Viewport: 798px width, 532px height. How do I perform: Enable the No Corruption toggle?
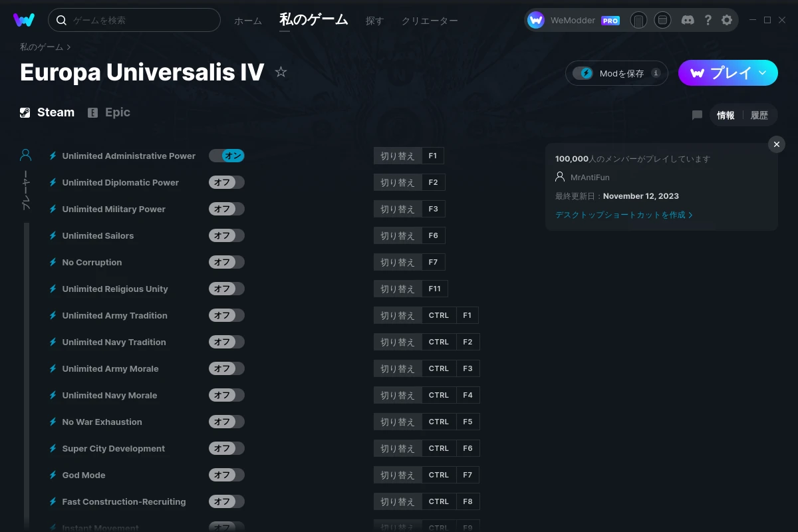tap(227, 262)
